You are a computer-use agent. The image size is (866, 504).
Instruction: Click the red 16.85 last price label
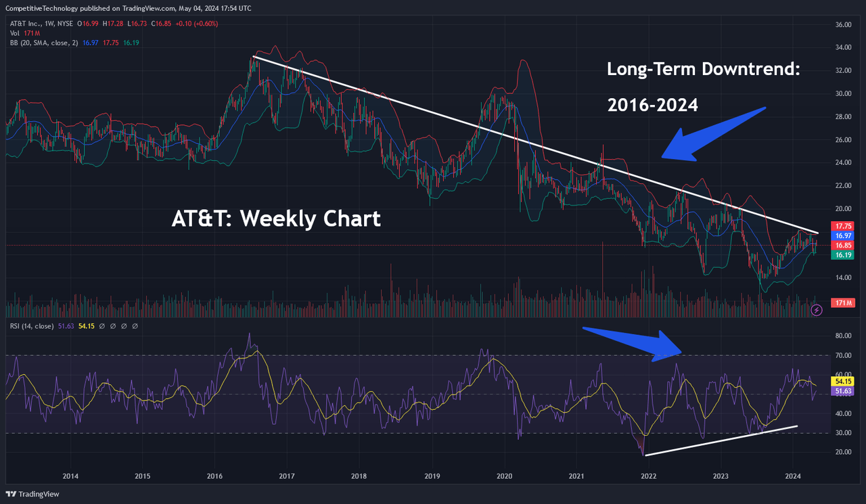coord(842,245)
